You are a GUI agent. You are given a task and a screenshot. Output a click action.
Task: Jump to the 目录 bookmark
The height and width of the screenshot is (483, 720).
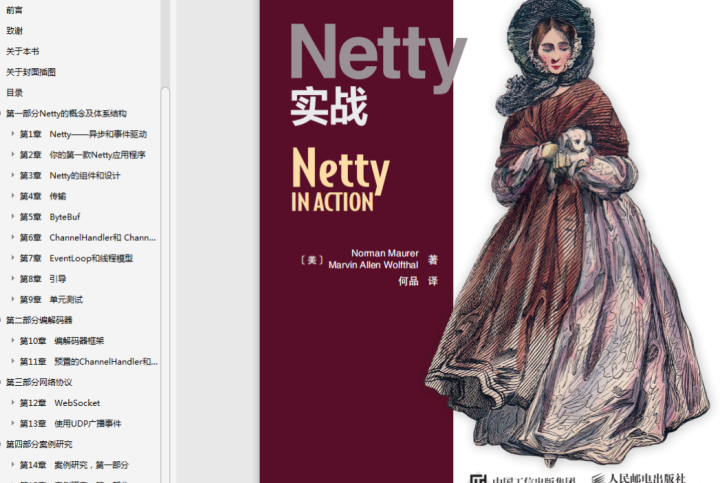[14, 93]
